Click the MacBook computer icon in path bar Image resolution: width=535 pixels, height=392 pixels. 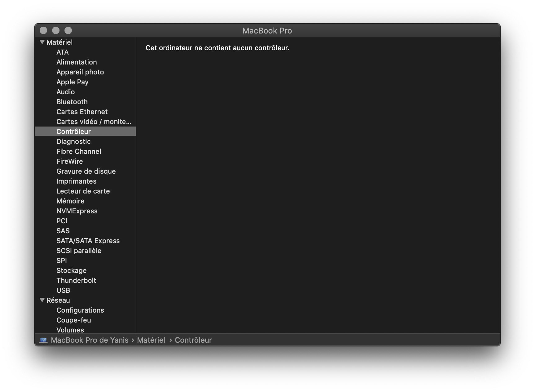[x=43, y=340]
